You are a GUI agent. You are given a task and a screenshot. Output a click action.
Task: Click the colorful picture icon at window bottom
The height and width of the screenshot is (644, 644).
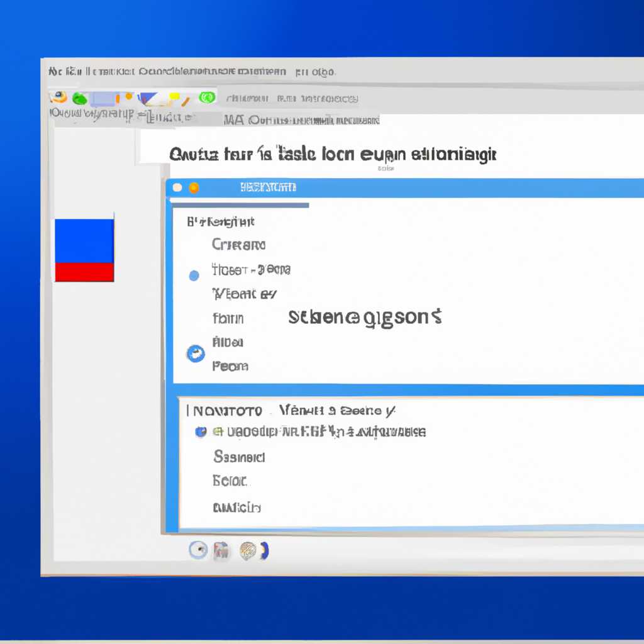coord(221,550)
